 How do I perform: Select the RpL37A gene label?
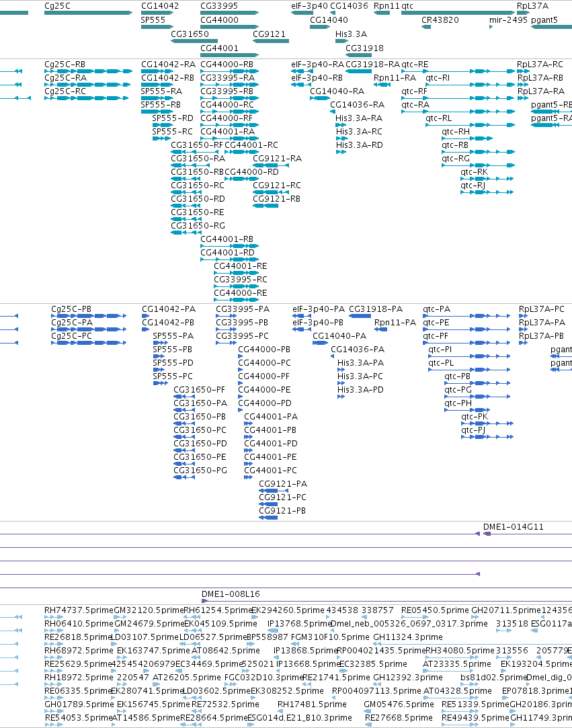click(x=532, y=6)
